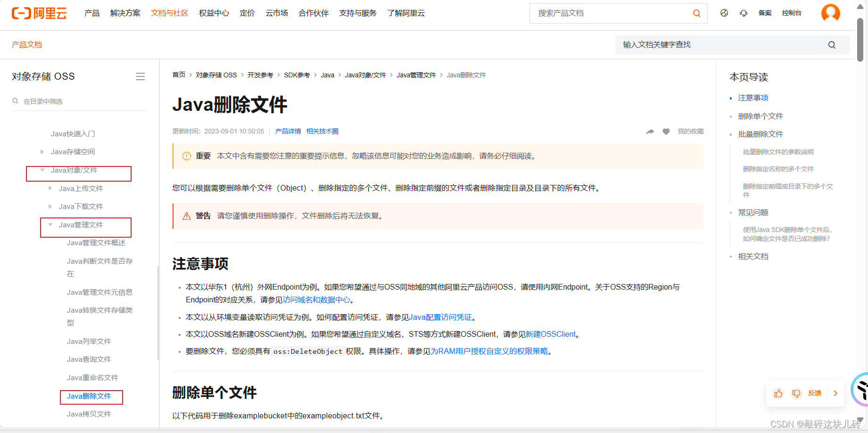Click the thumbs-down feedback icon

[796, 393]
